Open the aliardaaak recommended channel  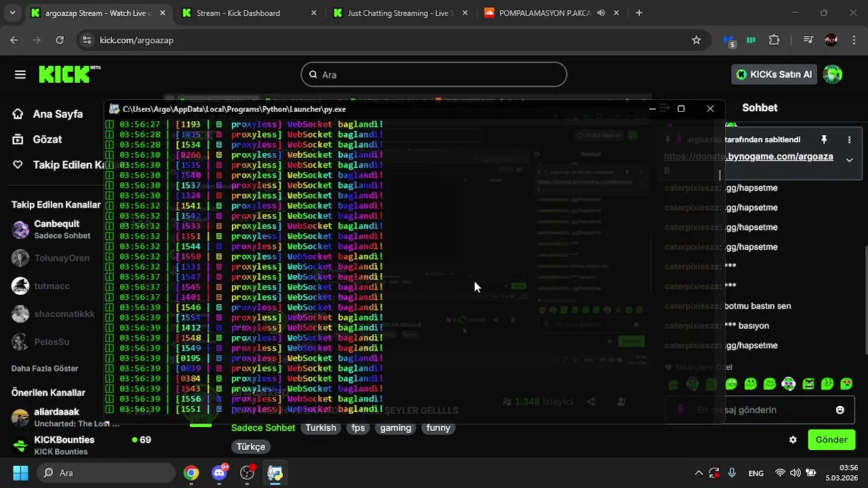pos(57,417)
